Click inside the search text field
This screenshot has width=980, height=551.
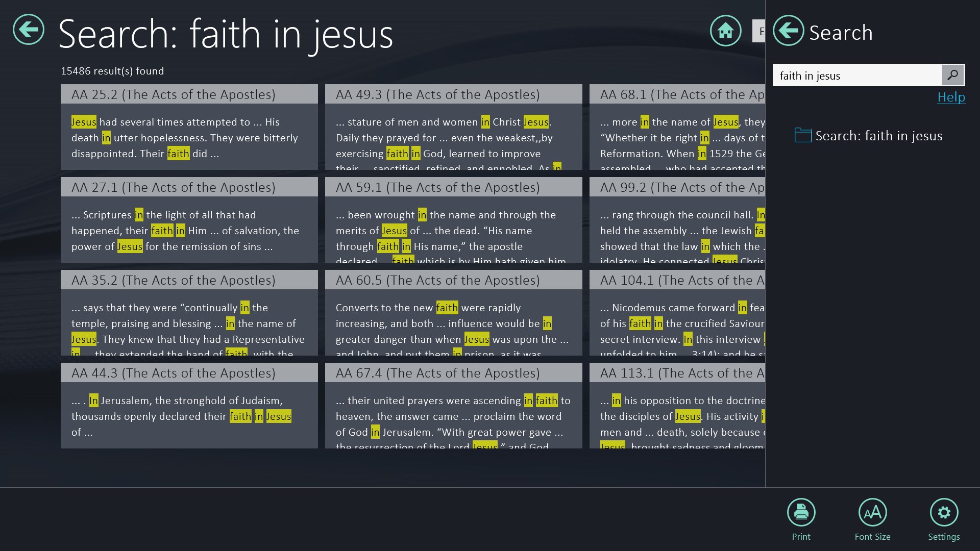tap(857, 75)
